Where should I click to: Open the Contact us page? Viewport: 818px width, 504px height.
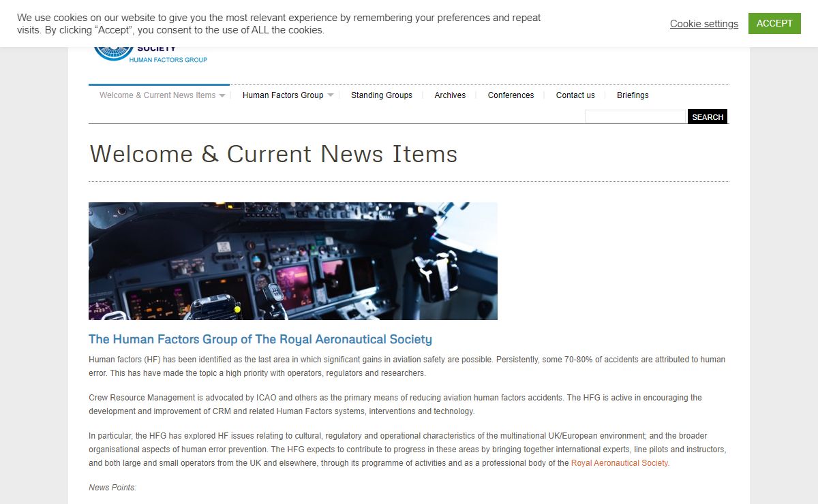click(575, 95)
